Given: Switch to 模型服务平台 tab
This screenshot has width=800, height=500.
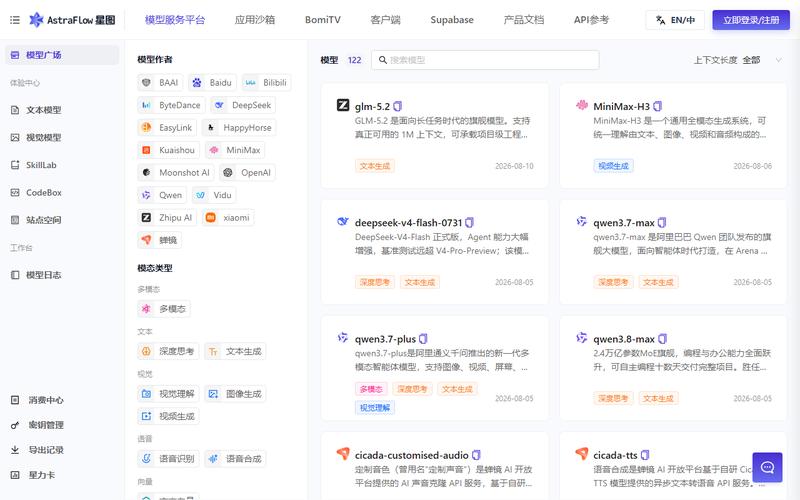Looking at the screenshot, I should click(x=175, y=20).
